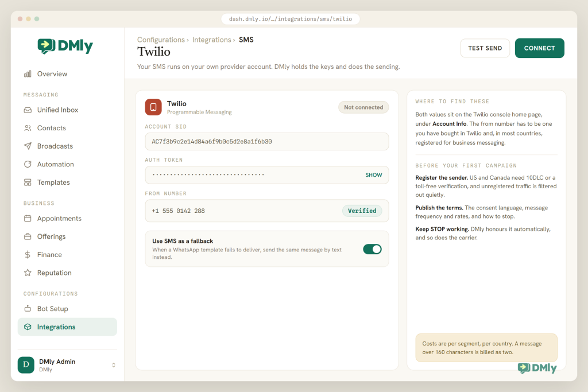
Task: Go to Unified Inbox
Action: click(x=68, y=110)
